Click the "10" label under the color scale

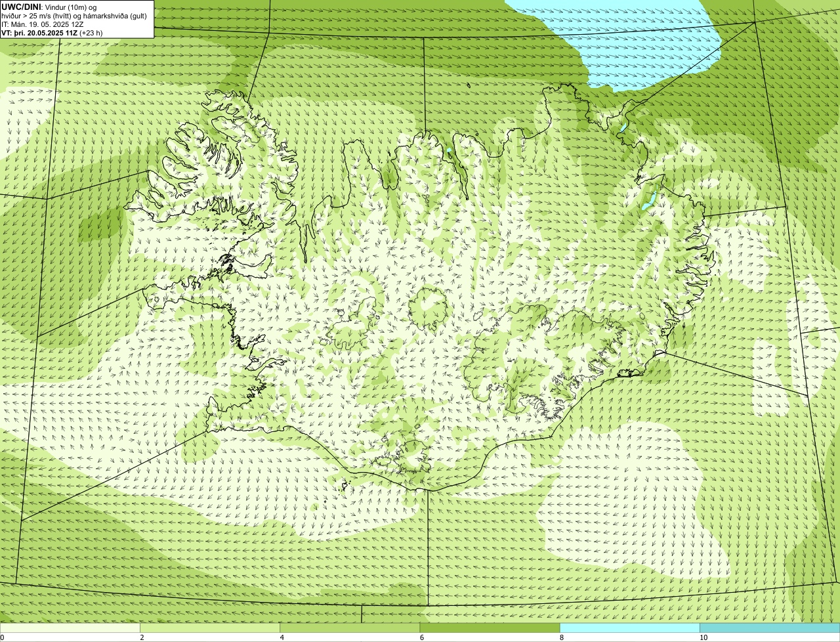click(x=703, y=637)
